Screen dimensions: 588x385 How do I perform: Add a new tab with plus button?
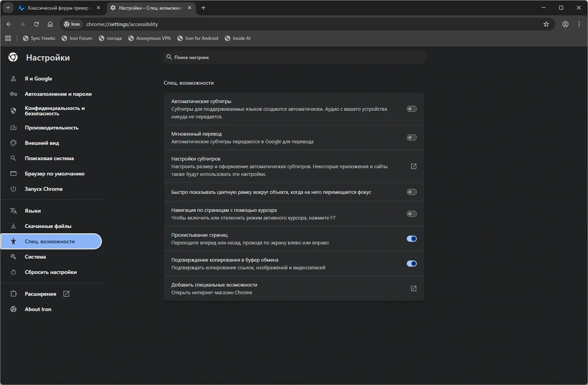pyautogui.click(x=203, y=8)
